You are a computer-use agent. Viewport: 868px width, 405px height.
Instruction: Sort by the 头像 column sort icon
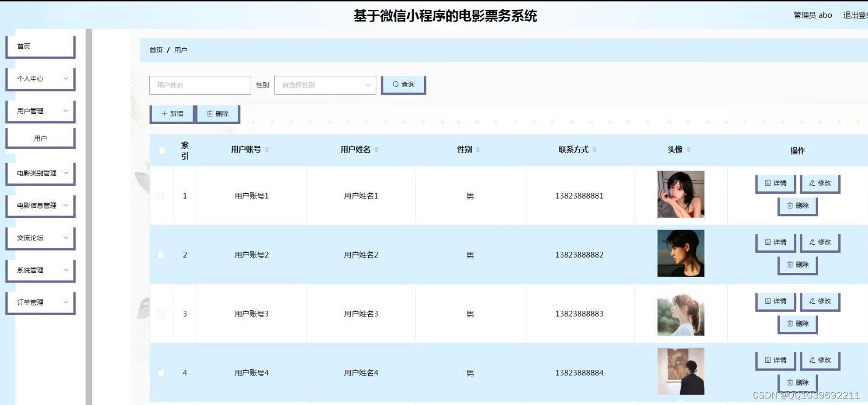[x=688, y=150]
